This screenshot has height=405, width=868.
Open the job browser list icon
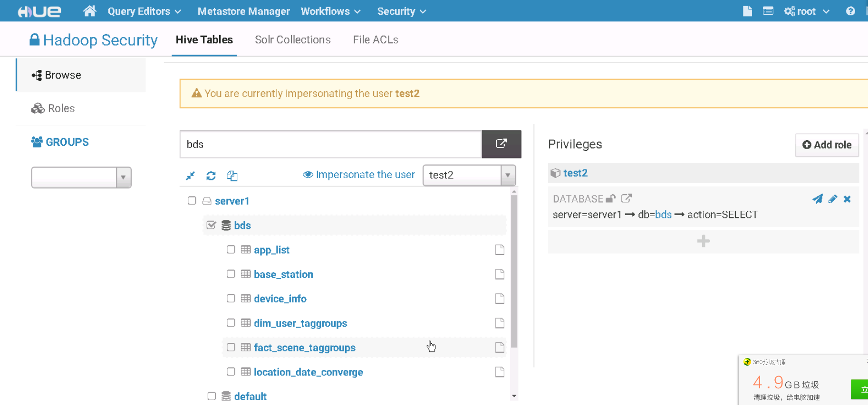(768, 11)
